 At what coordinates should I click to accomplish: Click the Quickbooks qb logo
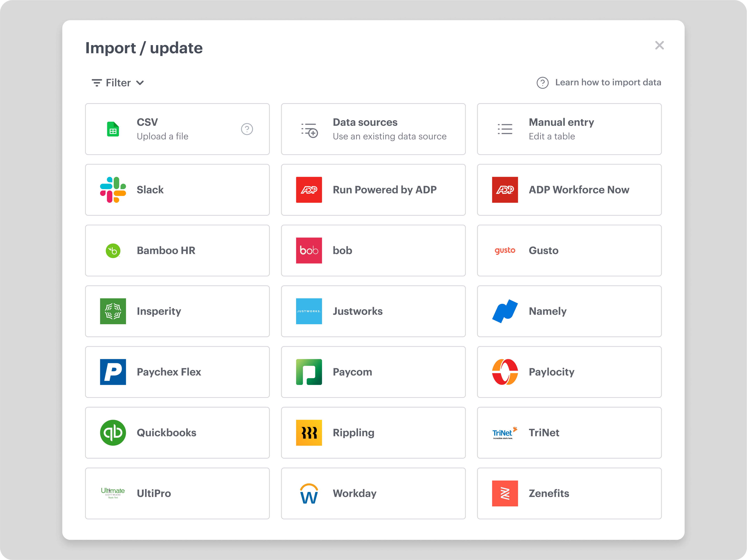tap(113, 433)
